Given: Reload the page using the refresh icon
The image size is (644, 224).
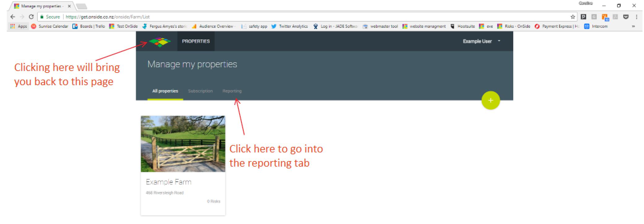Looking at the screenshot, I should click(x=31, y=17).
